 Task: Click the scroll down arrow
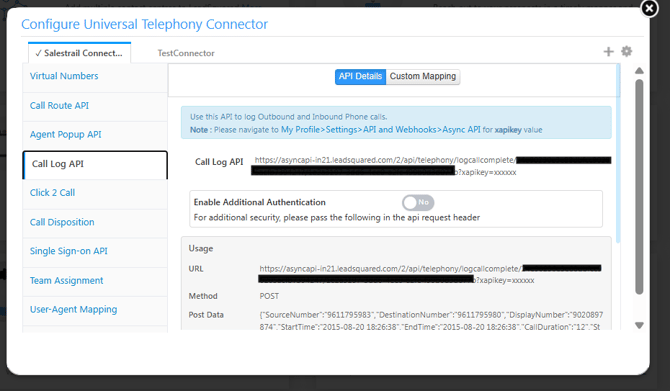(639, 326)
